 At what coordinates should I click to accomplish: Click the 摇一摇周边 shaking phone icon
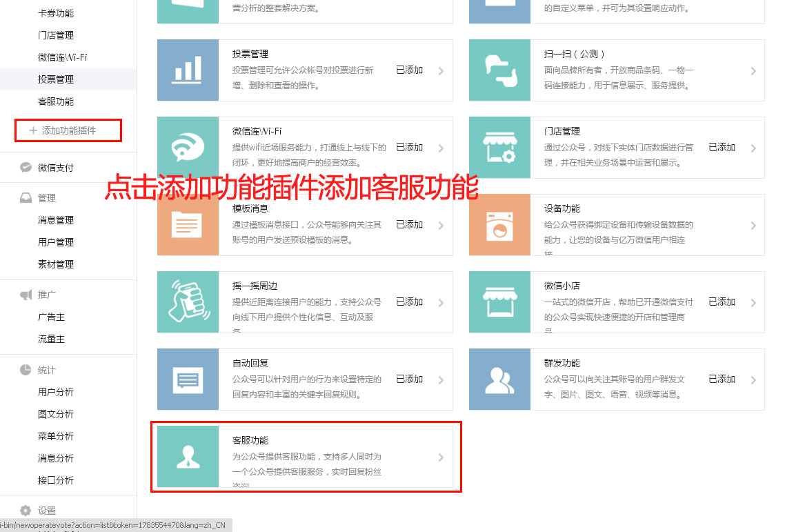188,302
